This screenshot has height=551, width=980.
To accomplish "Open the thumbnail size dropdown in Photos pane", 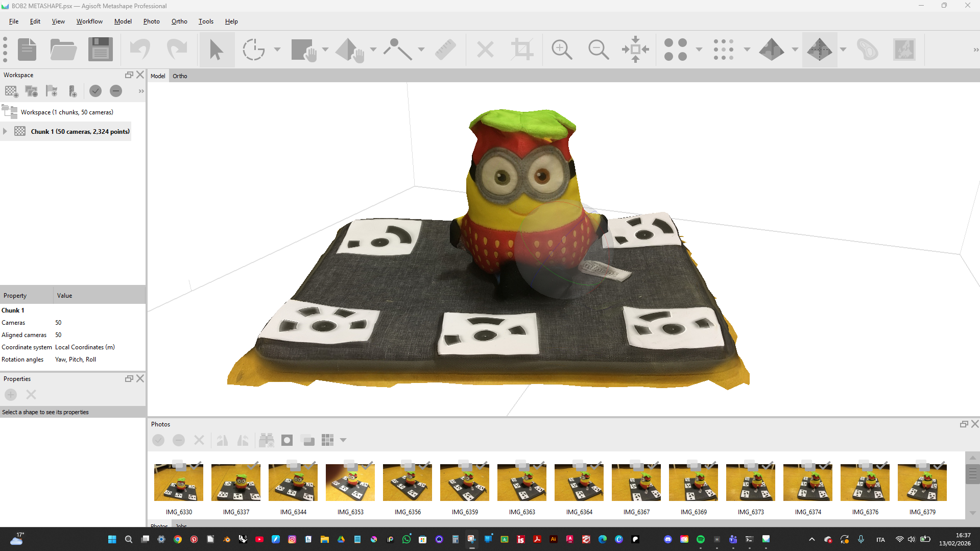I will pyautogui.click(x=342, y=440).
